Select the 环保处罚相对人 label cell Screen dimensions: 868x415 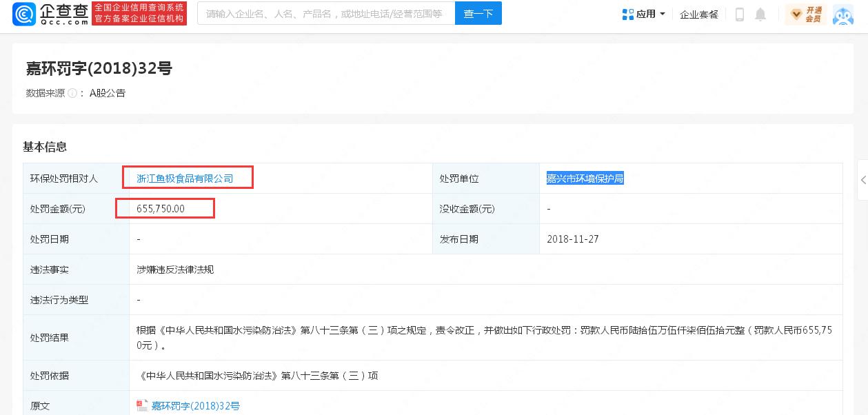click(77, 179)
